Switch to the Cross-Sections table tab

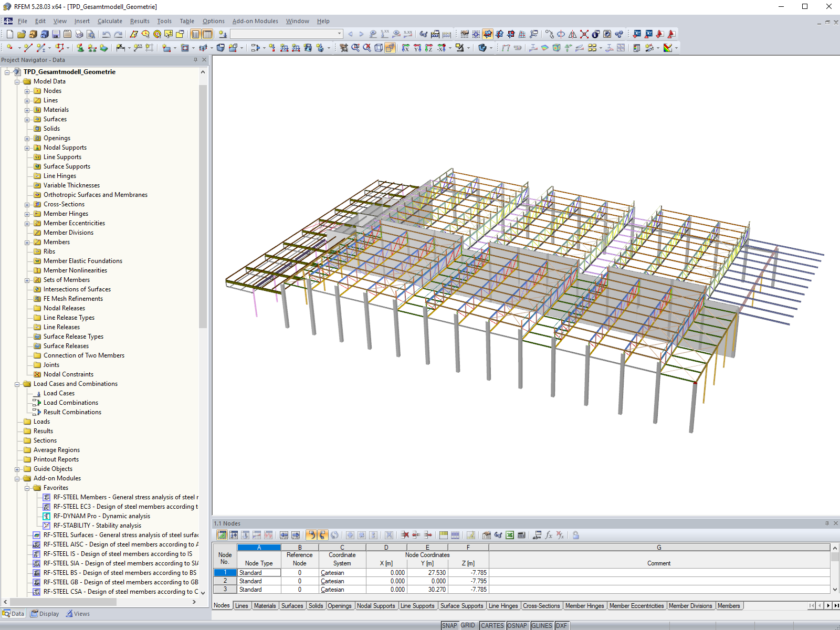pos(541,606)
